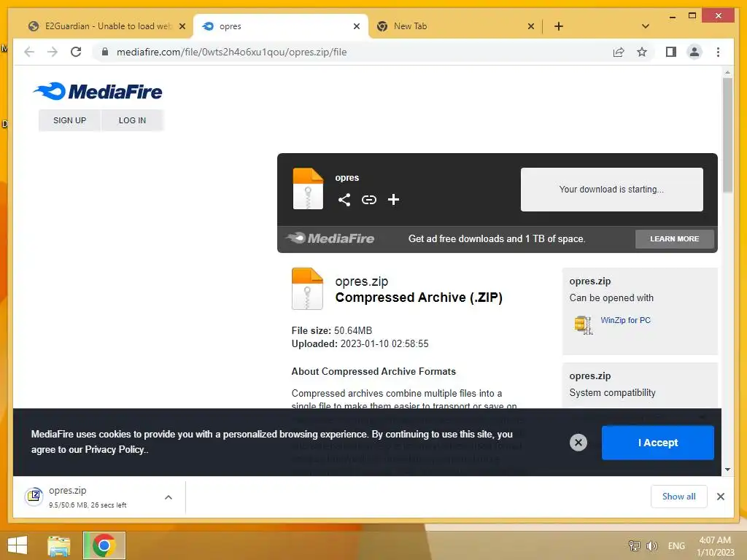
Task: Click the opres.zip download item icon
Action: [34, 497]
